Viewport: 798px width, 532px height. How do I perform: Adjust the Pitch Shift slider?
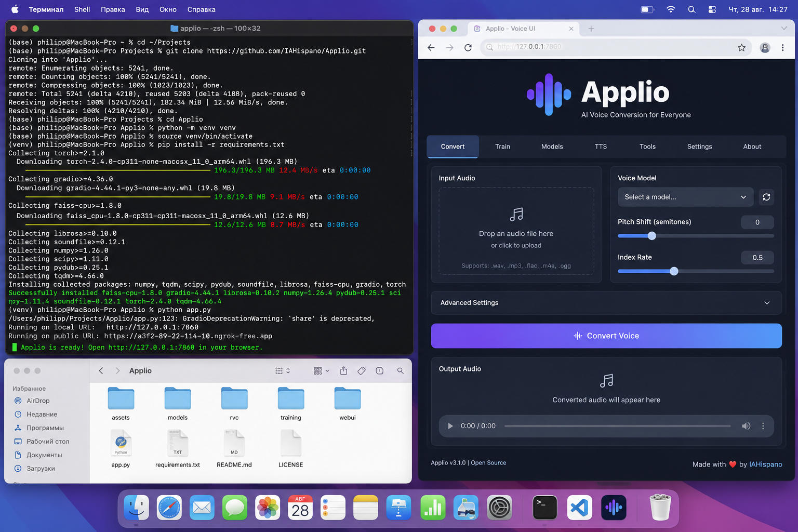(x=696, y=236)
